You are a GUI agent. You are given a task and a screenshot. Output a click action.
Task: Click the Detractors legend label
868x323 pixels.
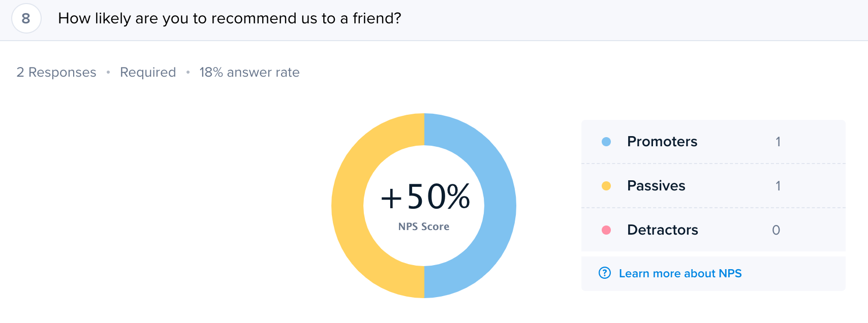663,230
